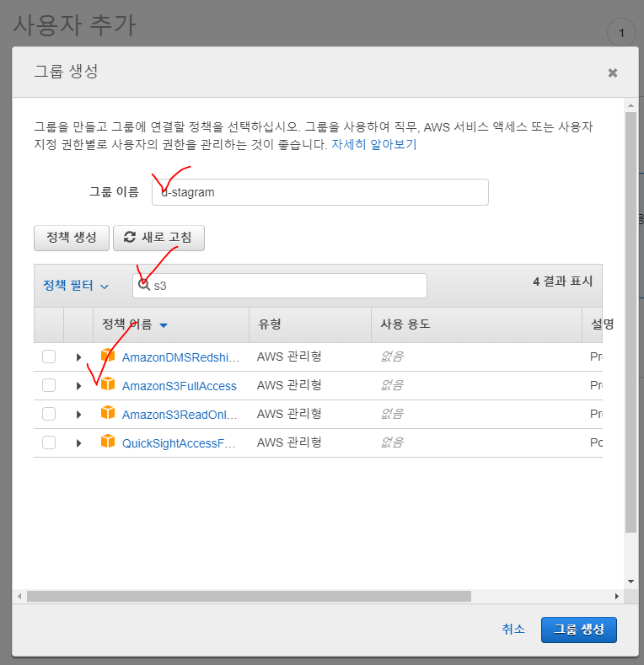The width and height of the screenshot is (644, 665).
Task: Click the AmazonS3ReadOnl... policy box icon
Action: (x=108, y=412)
